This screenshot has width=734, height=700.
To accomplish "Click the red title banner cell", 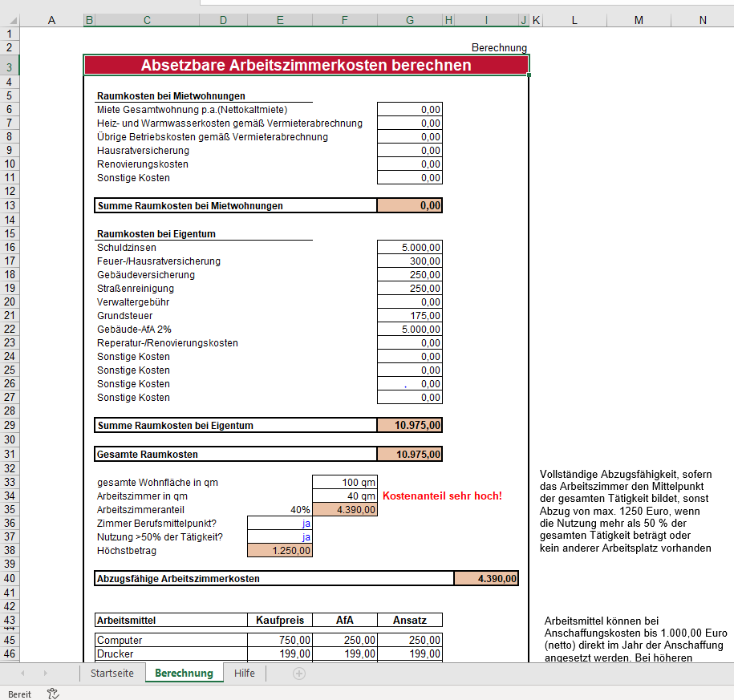I will pyautogui.click(x=306, y=65).
